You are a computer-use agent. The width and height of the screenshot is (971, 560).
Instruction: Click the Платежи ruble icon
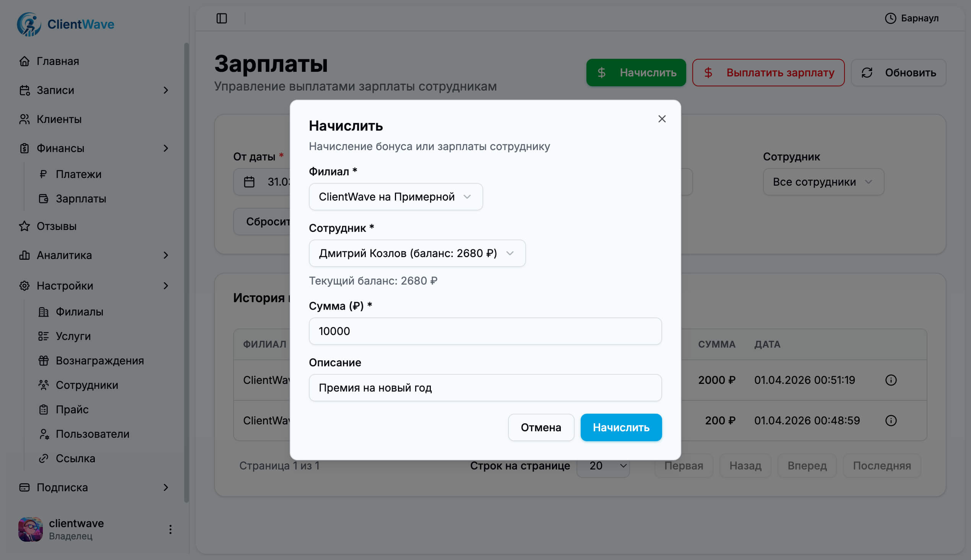point(44,174)
